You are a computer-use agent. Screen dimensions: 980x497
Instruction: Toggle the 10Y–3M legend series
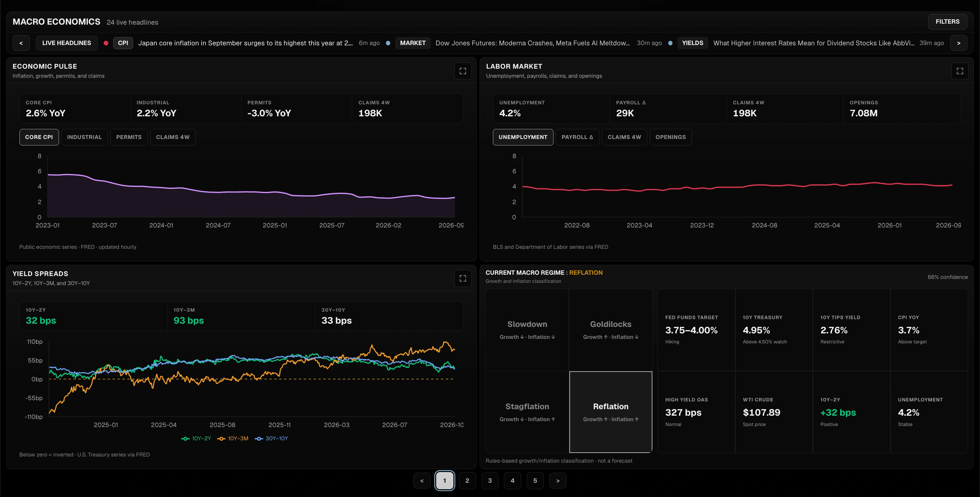click(232, 438)
